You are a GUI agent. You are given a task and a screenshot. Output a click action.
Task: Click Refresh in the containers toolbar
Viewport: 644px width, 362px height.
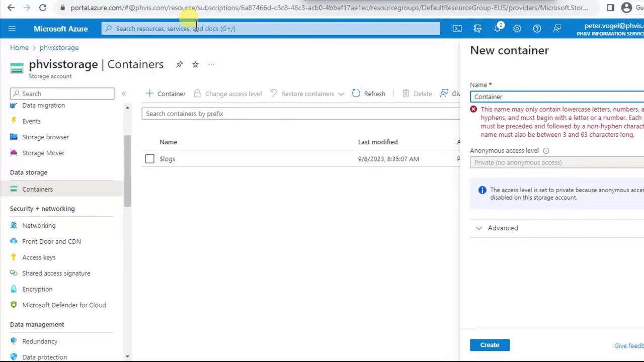pyautogui.click(x=369, y=94)
